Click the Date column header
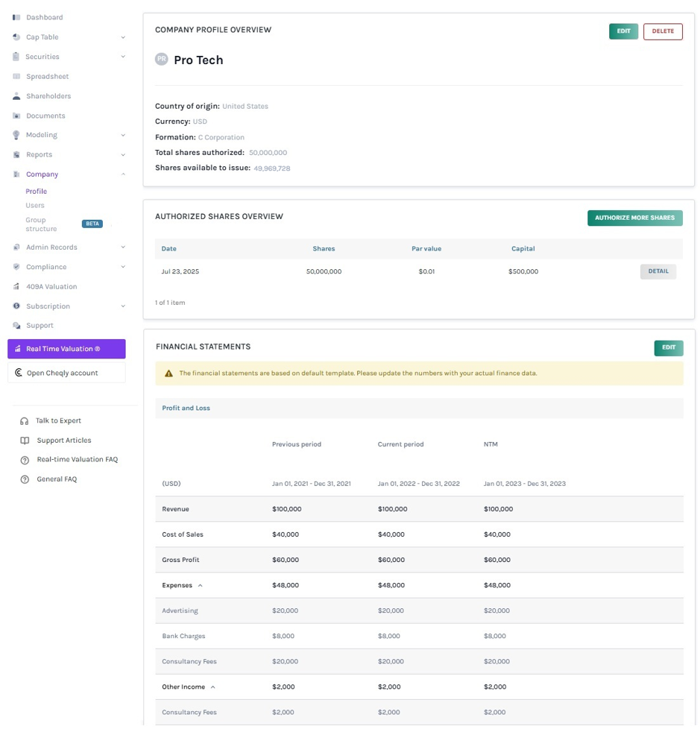700x729 pixels. (168, 249)
